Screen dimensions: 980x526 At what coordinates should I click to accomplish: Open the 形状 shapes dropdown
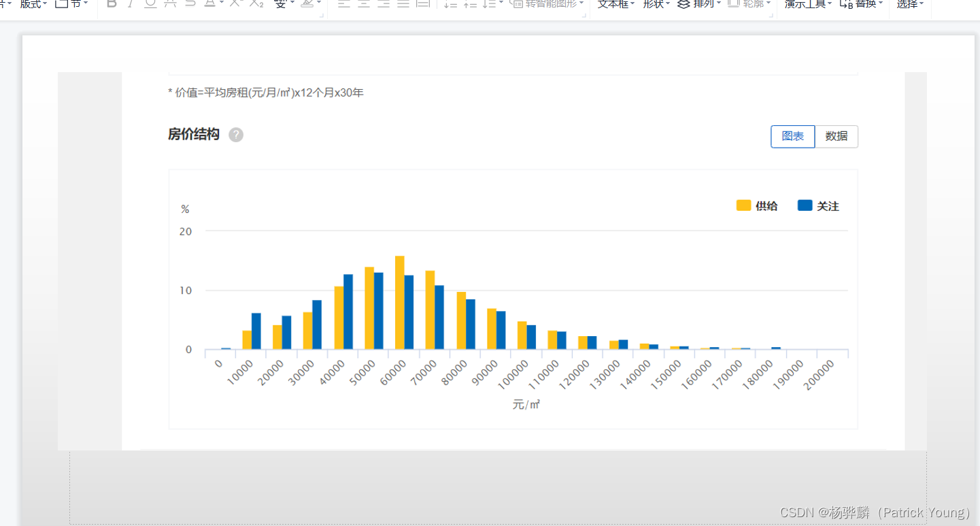click(656, 3)
